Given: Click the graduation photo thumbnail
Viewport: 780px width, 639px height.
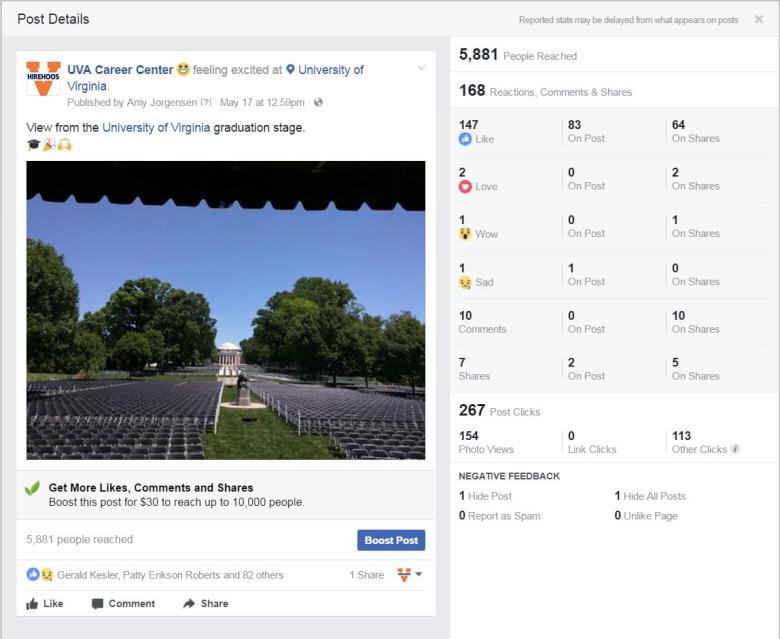Looking at the screenshot, I should tap(226, 310).
